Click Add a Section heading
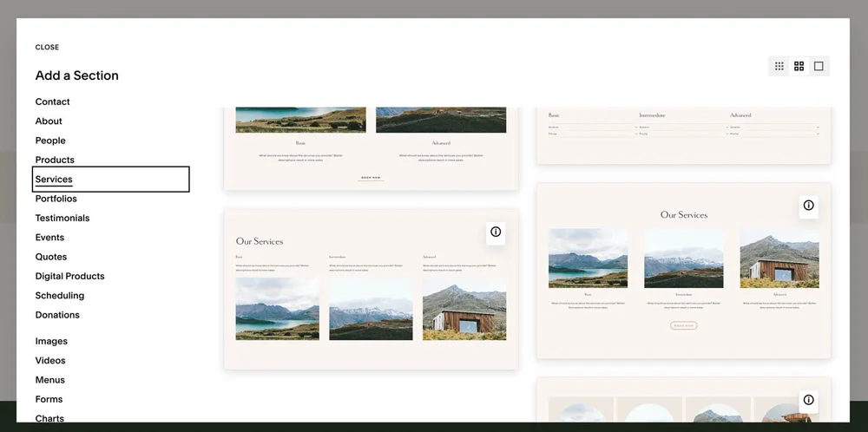This screenshot has width=868, height=432. (x=77, y=75)
